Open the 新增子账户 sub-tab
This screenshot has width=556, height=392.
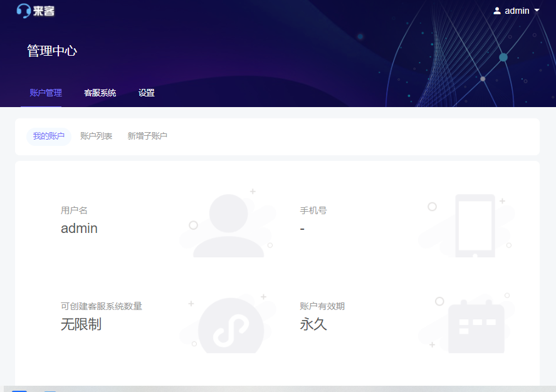[147, 136]
